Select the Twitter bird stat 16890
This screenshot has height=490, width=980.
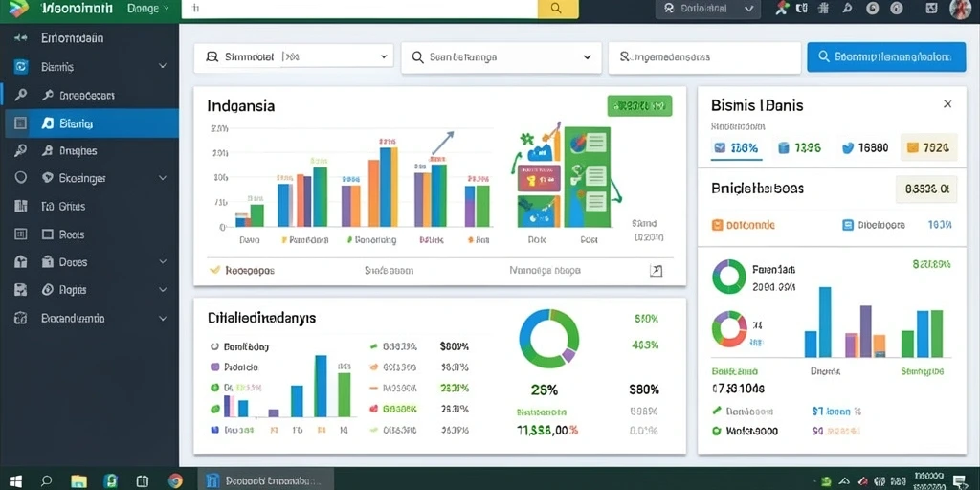click(865, 148)
